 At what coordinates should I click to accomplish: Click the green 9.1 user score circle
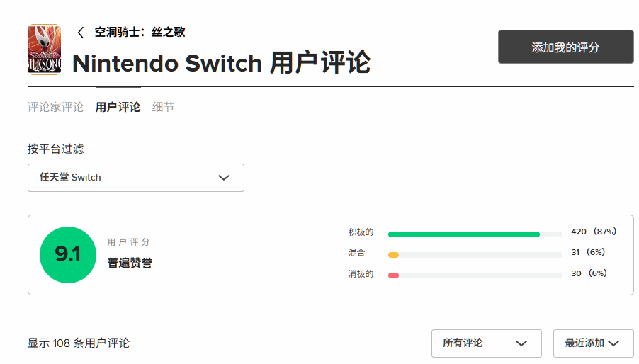(x=67, y=254)
